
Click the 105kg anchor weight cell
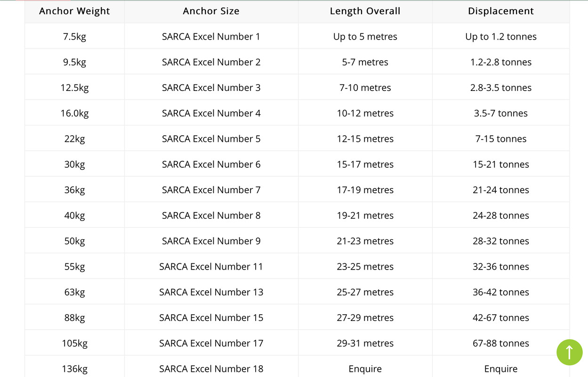click(x=74, y=343)
